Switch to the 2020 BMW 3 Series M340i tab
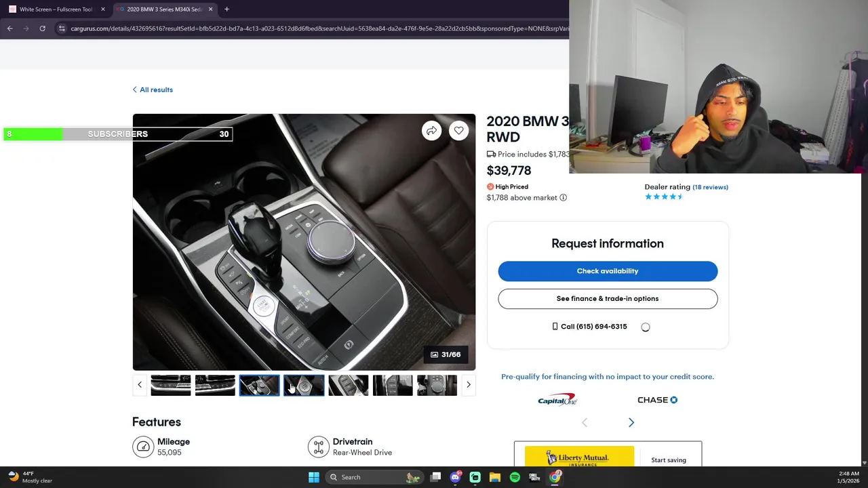Screen dimensions: 868x488 pyautogui.click(x=165, y=9)
